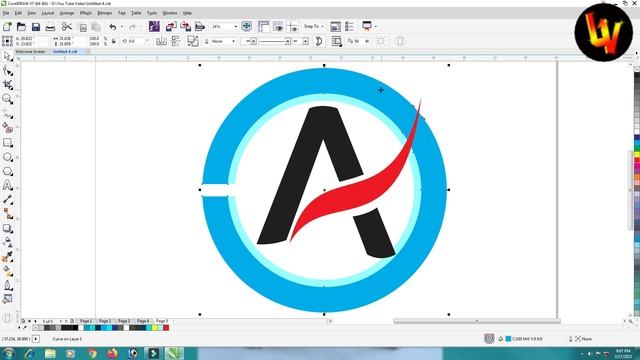Image resolution: width=640 pixels, height=360 pixels.
Task: Open the Bitmaps menu
Action: click(104, 13)
